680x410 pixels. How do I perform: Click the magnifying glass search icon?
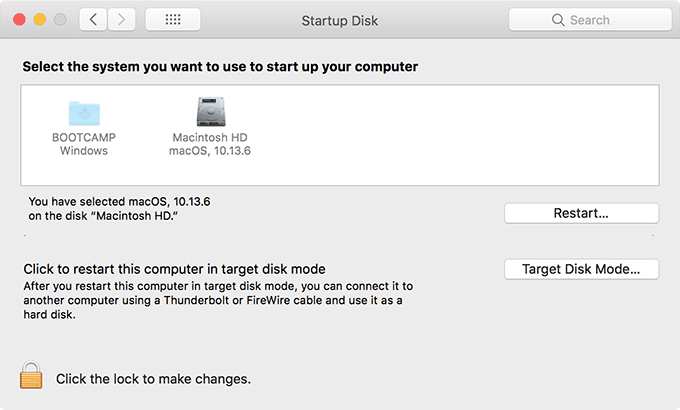click(558, 20)
